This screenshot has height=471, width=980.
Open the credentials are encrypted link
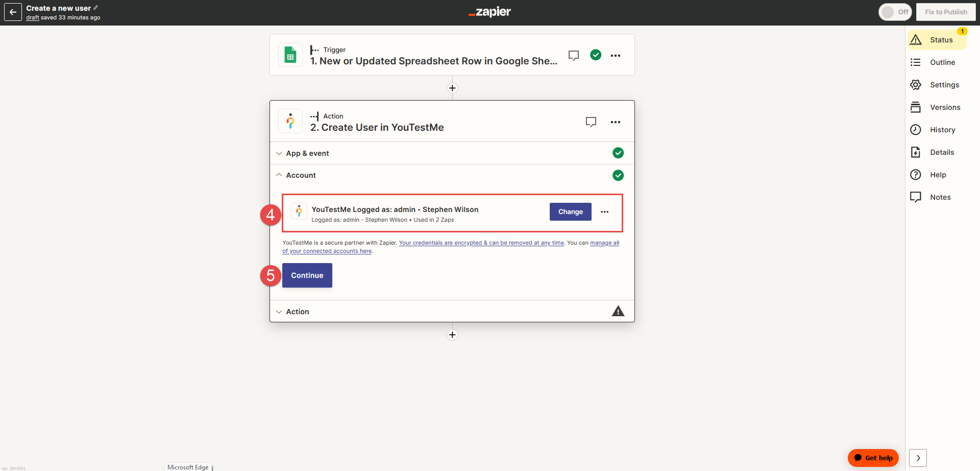point(481,243)
